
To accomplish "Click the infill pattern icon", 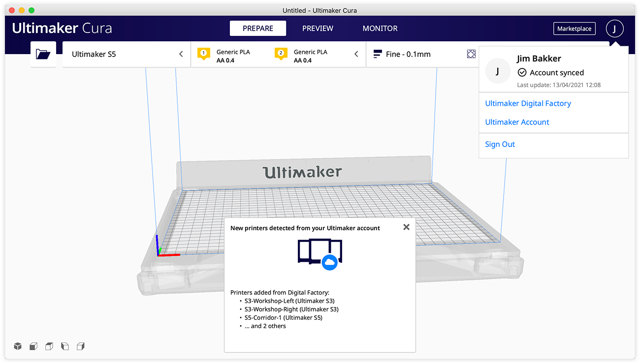I will click(x=471, y=54).
